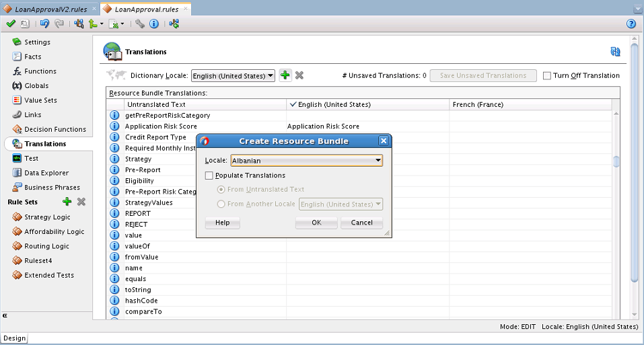The width and height of the screenshot is (644, 345).
Task: Select the Design tab at bottom
Action: [14, 338]
